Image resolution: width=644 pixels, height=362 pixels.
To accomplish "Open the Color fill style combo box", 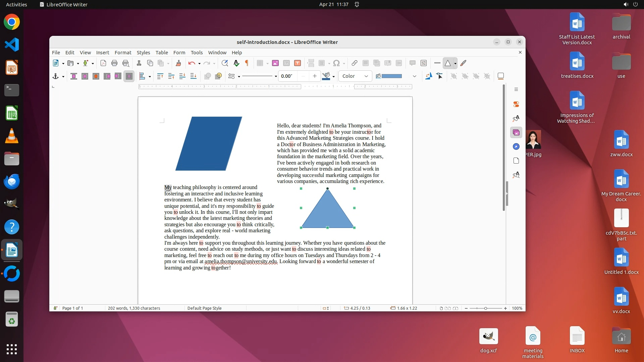I will click(x=355, y=76).
